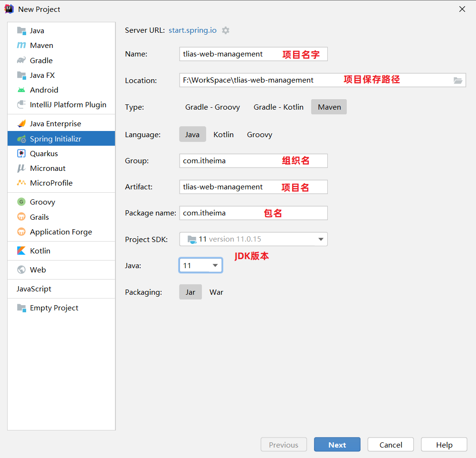This screenshot has width=476, height=458.
Task: Select the Android robot icon entry
Action: click(21, 90)
